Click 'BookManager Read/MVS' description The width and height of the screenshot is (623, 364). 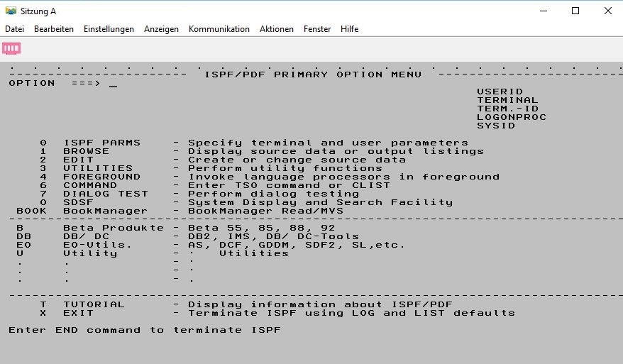coord(266,211)
